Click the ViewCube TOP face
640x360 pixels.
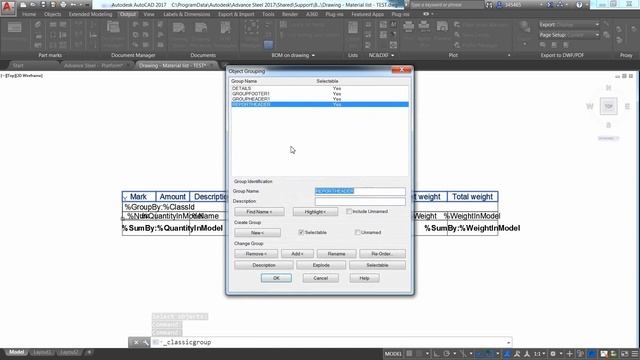[x=608, y=107]
